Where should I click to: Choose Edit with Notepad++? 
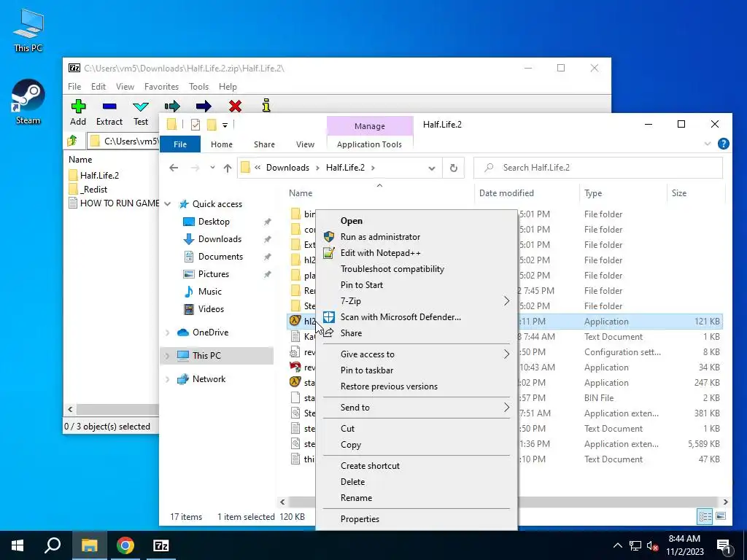[x=417, y=253]
